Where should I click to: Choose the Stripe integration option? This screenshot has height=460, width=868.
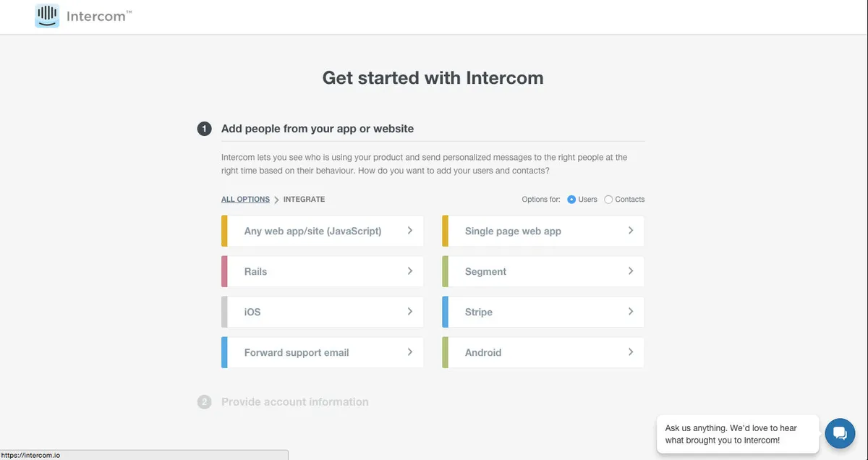(x=543, y=312)
